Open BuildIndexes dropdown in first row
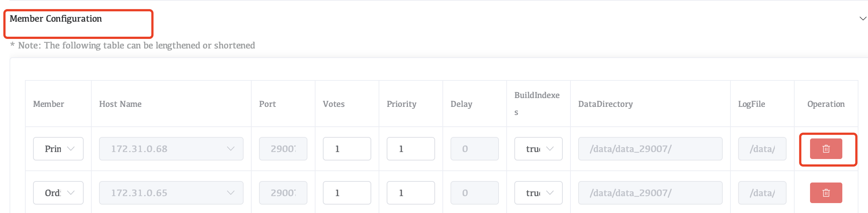 coord(538,149)
